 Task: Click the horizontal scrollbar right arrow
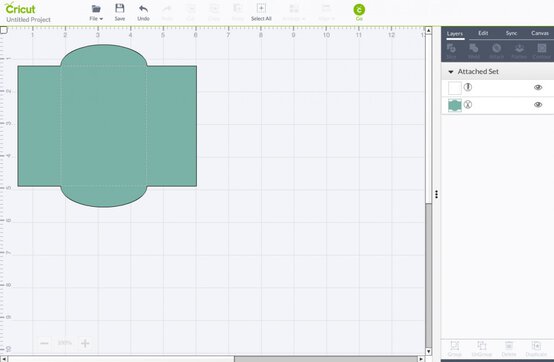pos(421,359)
